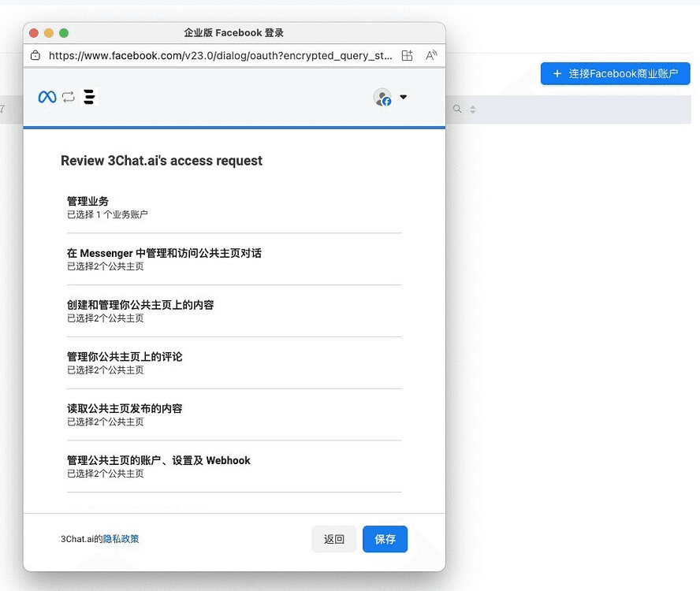Image resolution: width=700 pixels, height=591 pixels.
Task: Click 已选择 1 个业务账户 text
Action: click(107, 214)
